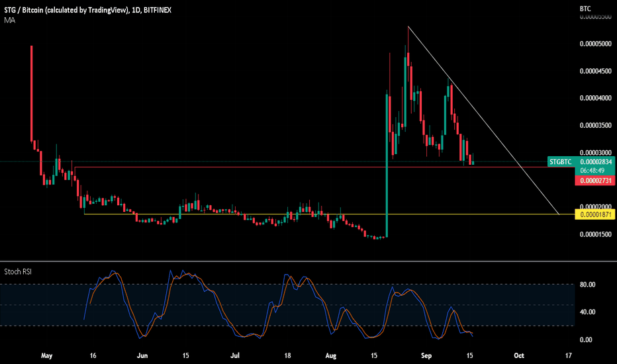Click the Aug date label

[x=331, y=355]
